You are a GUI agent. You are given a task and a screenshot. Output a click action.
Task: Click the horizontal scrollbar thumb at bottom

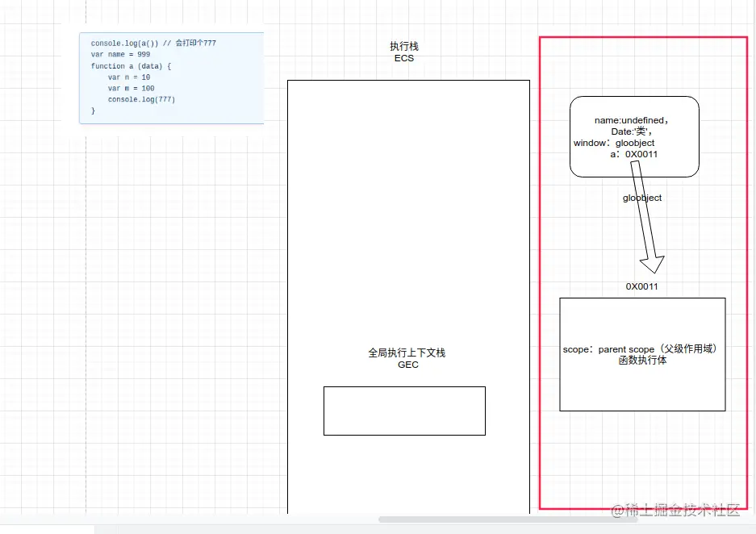tap(507, 519)
